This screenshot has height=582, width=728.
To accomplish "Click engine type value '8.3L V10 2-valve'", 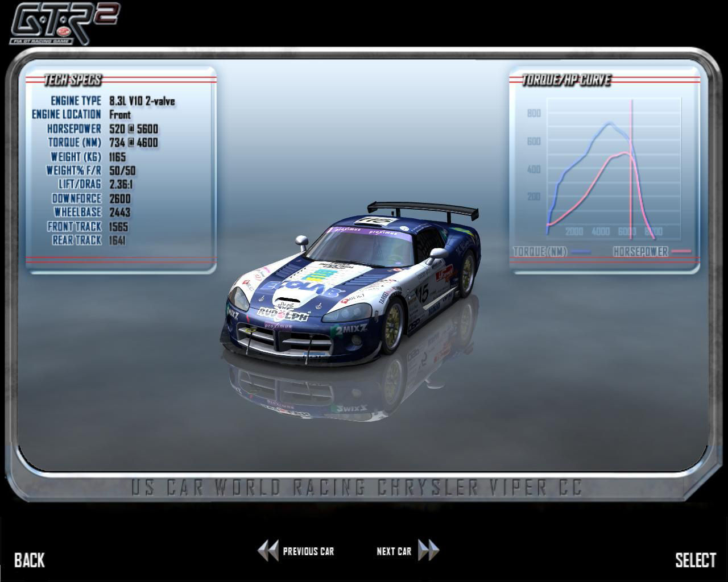I will 142,101.
